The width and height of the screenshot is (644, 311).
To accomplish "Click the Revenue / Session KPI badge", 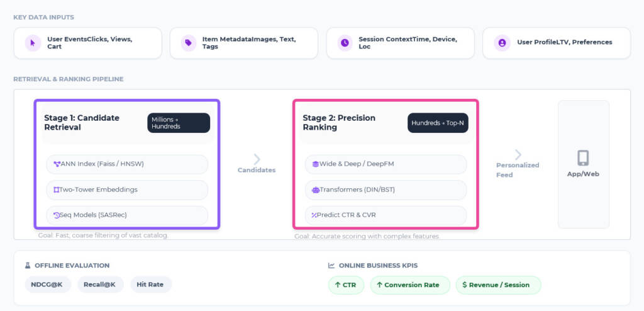I will [x=498, y=285].
